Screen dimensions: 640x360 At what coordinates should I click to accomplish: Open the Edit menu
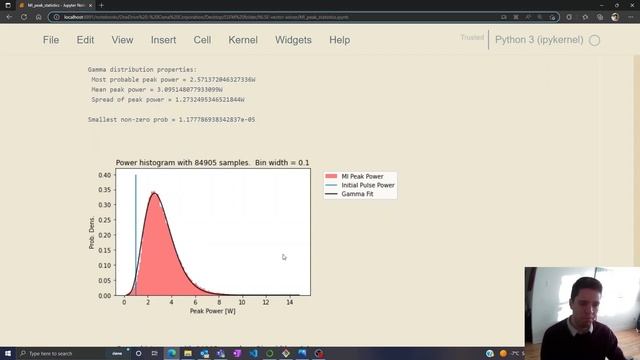[85, 40]
